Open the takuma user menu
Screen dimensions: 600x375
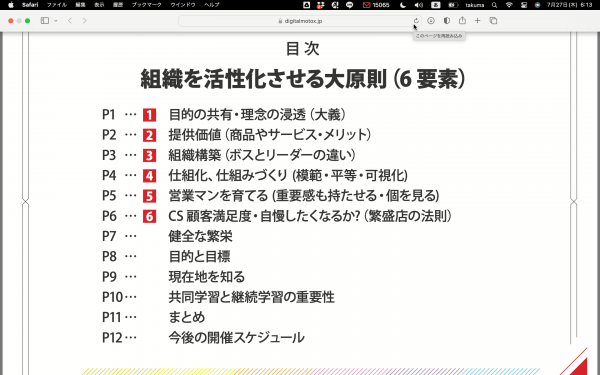click(475, 5)
